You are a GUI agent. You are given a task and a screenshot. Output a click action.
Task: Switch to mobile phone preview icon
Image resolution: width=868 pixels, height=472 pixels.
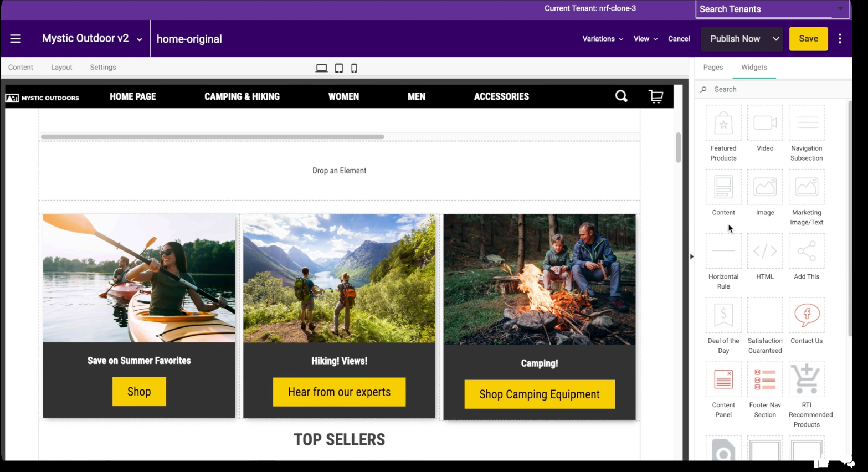(354, 68)
